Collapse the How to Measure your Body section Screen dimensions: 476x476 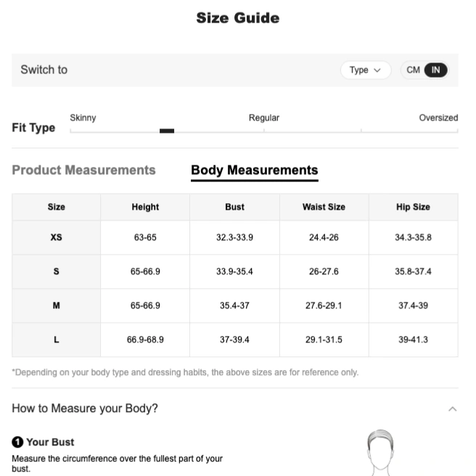452,409
